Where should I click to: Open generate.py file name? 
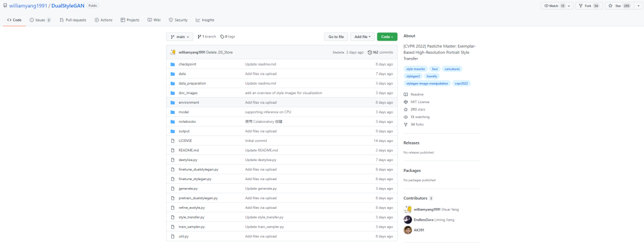188,189
